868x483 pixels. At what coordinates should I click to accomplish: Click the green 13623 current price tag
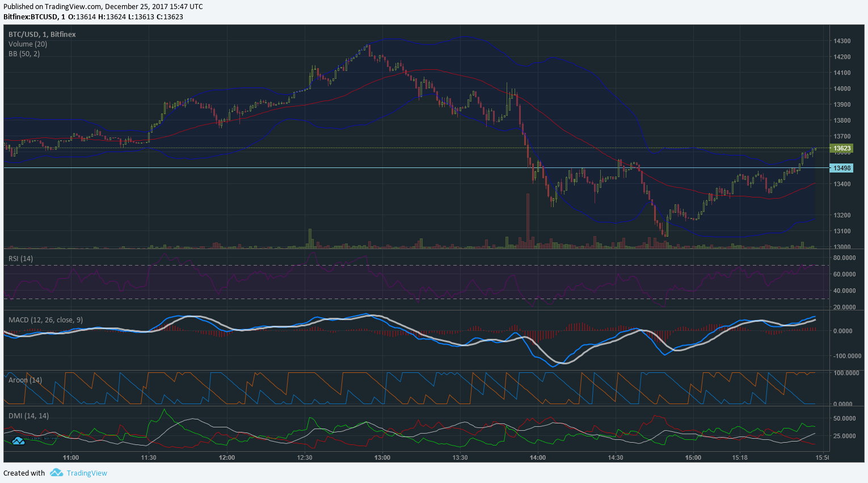[841, 149]
